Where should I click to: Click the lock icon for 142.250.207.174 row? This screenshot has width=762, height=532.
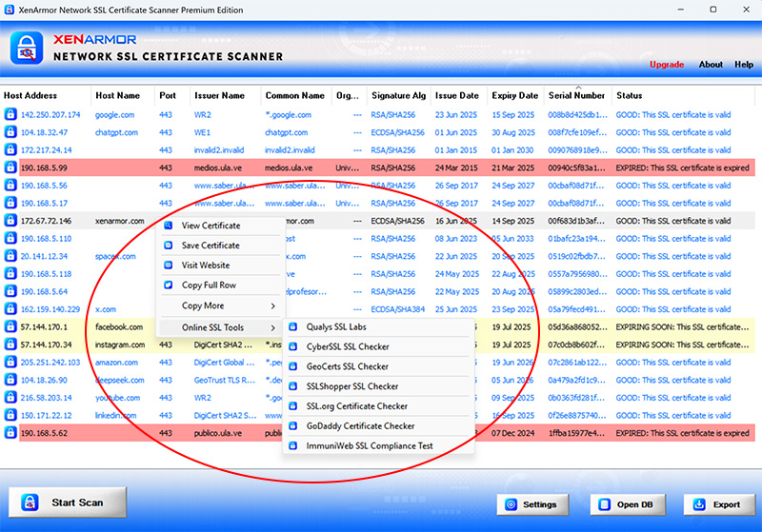pos(10,114)
